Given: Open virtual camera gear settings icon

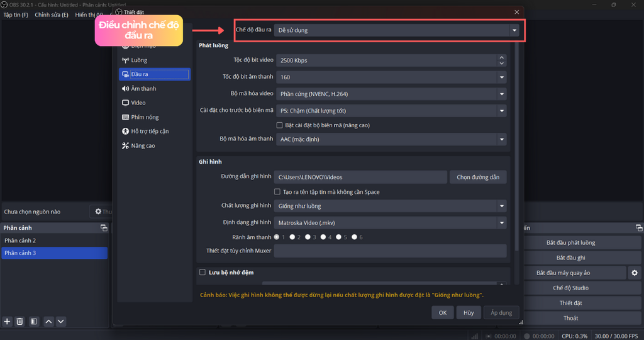Looking at the screenshot, I should [635, 273].
